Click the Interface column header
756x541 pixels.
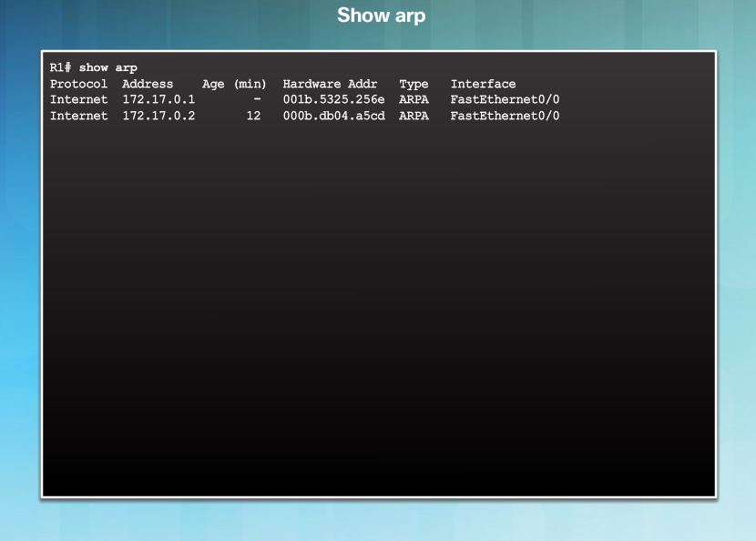point(483,83)
